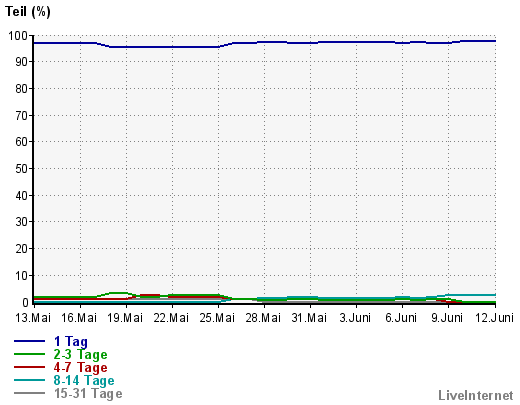
Task: Click the '12.Juni' x-axis date label
Action: coord(494,318)
